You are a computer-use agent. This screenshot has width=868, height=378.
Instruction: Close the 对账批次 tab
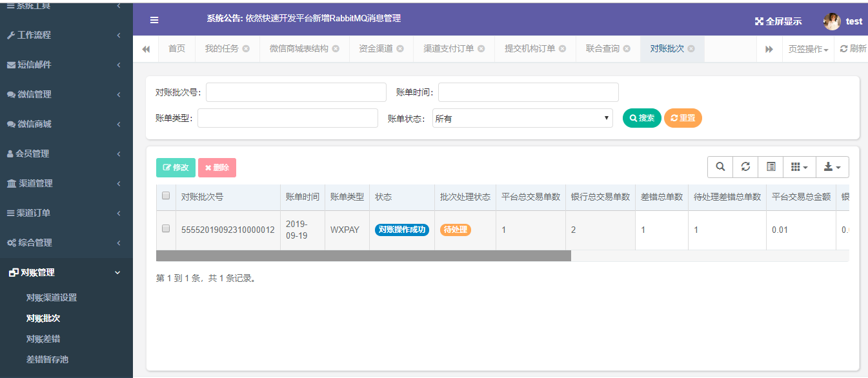tap(691, 49)
